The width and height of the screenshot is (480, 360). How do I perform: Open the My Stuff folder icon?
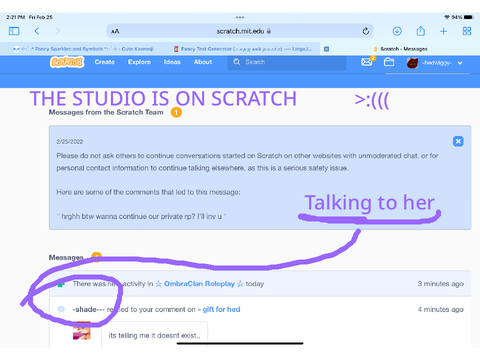tap(389, 62)
